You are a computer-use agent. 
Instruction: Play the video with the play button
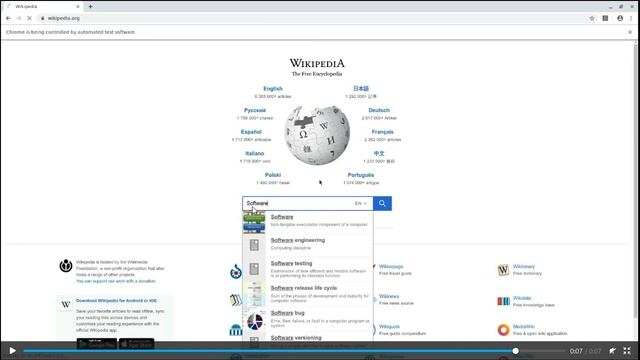click(12, 351)
